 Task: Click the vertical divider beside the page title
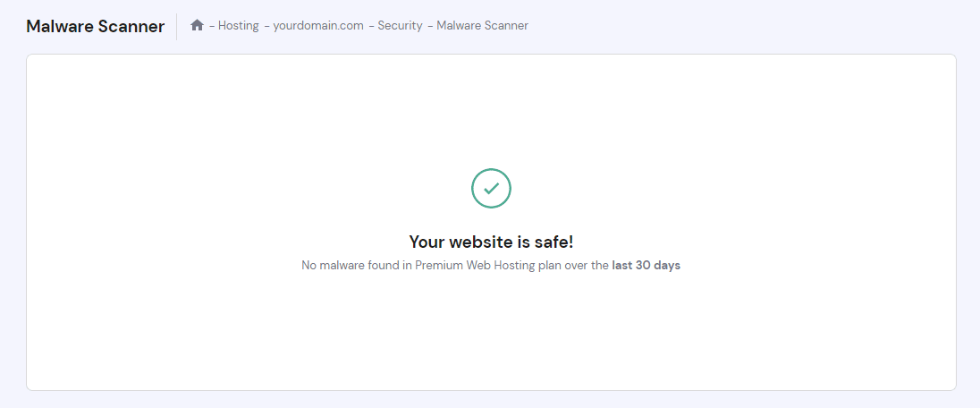point(177,27)
